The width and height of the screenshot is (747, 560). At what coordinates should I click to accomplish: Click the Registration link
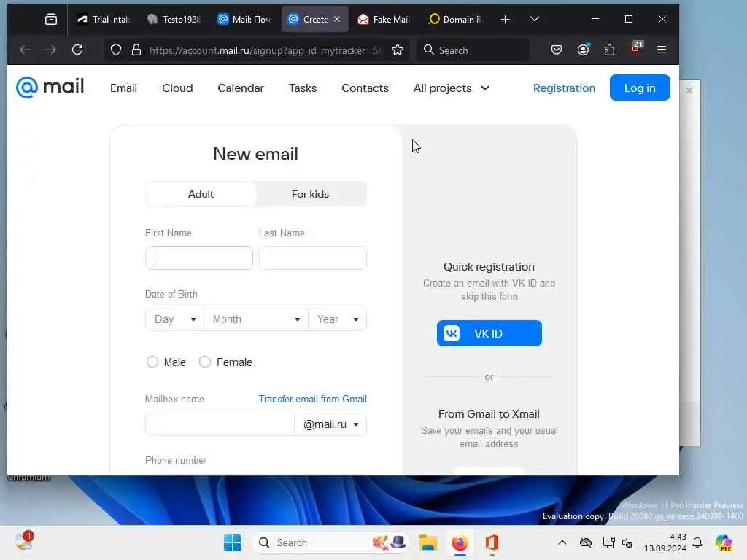[x=564, y=88]
